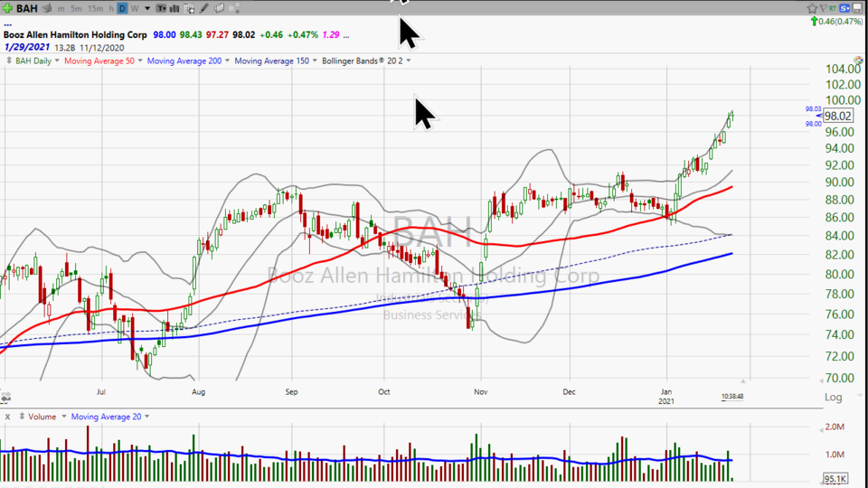The image size is (868, 488).
Task: Open the chart template (T) menu
Action: 161,9
